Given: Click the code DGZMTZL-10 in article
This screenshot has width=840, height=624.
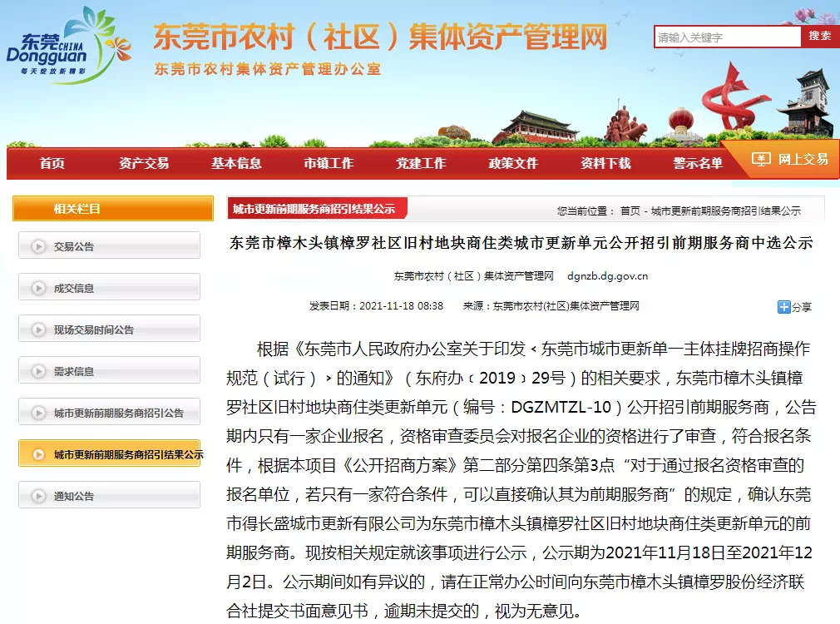Looking at the screenshot, I should tap(561, 408).
